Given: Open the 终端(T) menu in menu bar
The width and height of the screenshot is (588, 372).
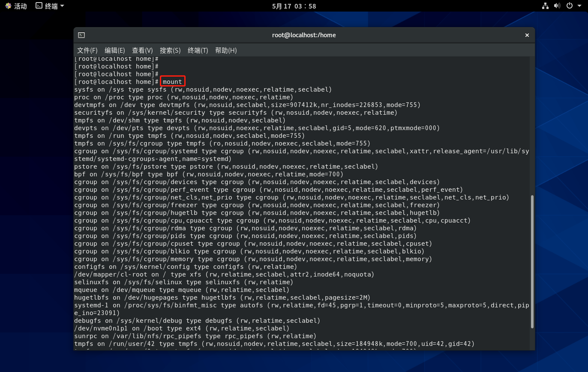Looking at the screenshot, I should pyautogui.click(x=198, y=51).
